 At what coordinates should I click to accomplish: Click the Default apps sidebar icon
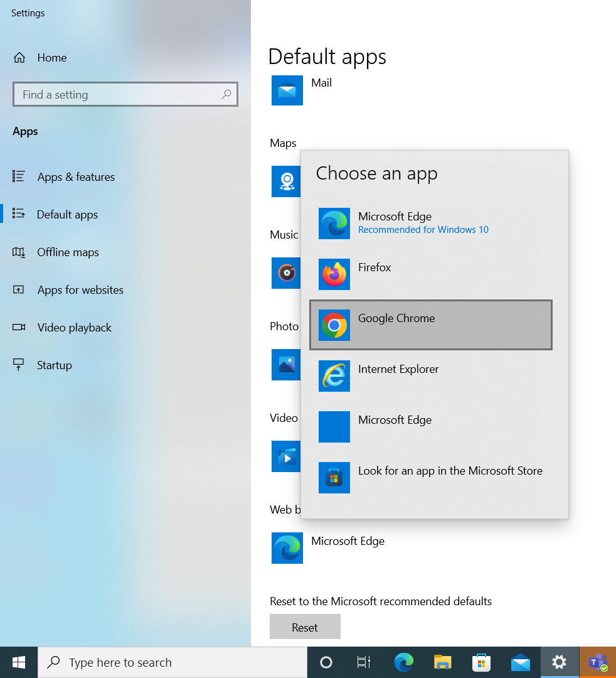19,213
